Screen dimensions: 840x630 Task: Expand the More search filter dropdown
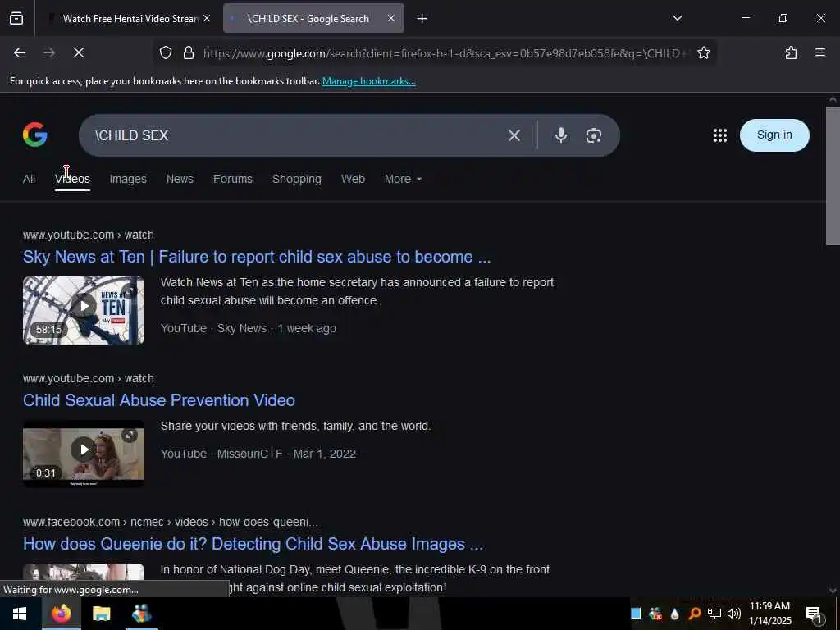coord(403,179)
